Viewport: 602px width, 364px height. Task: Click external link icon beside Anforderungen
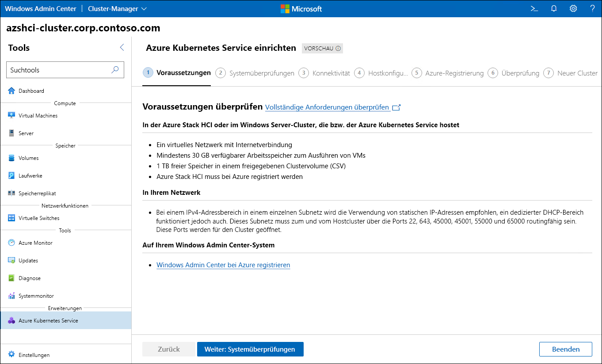pos(396,107)
